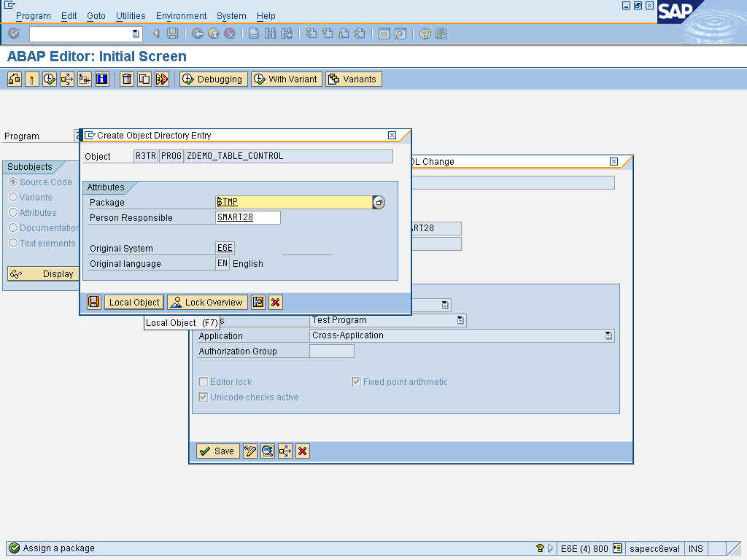Select the Documentation radio button
747x560 pixels.
pos(13,227)
